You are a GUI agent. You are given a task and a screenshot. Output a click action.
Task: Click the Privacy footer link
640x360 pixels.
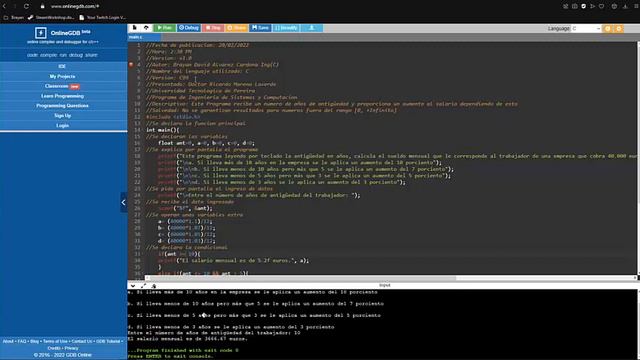(71, 348)
